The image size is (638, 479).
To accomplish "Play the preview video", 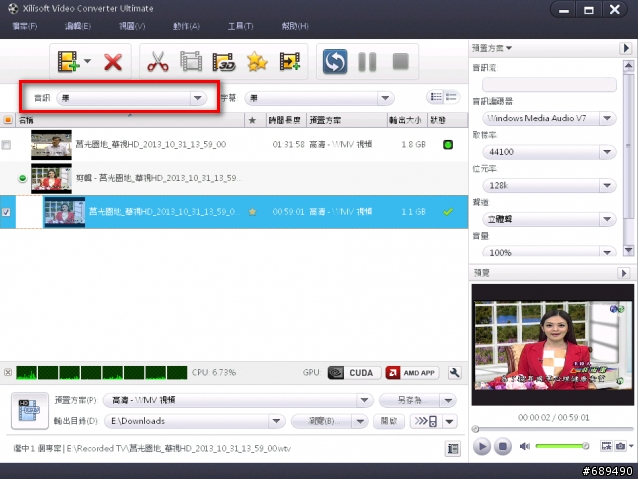I will tap(482, 446).
